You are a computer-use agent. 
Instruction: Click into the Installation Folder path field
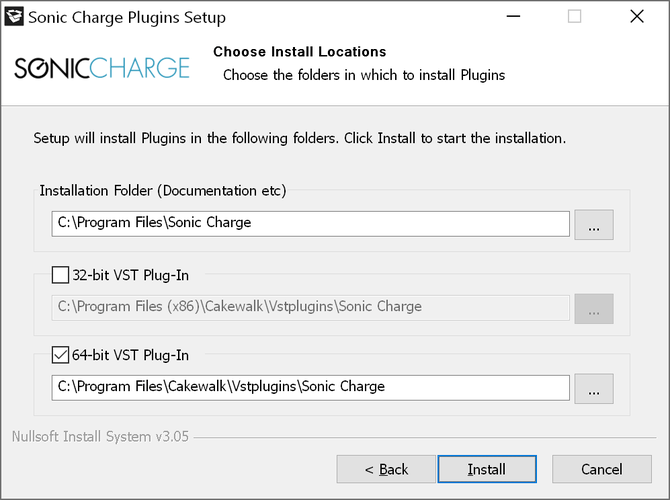(311, 224)
